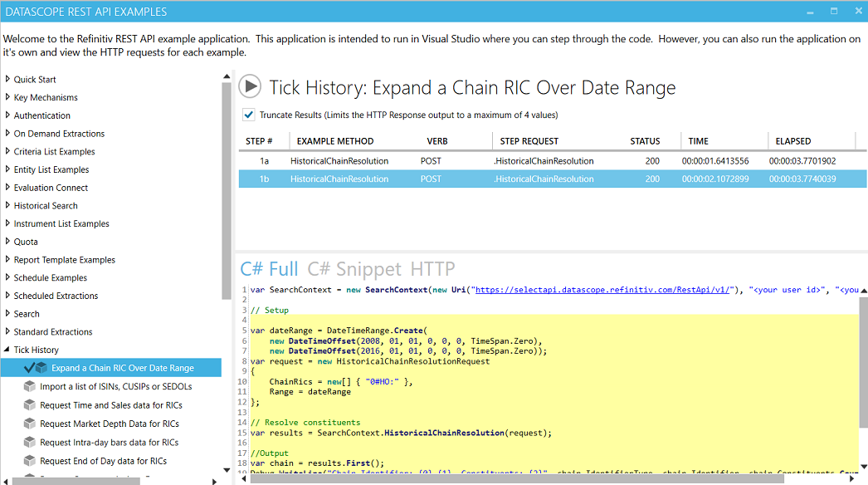The width and height of the screenshot is (868, 485).
Task: Switch to the C# Snippet tab
Action: [x=354, y=269]
